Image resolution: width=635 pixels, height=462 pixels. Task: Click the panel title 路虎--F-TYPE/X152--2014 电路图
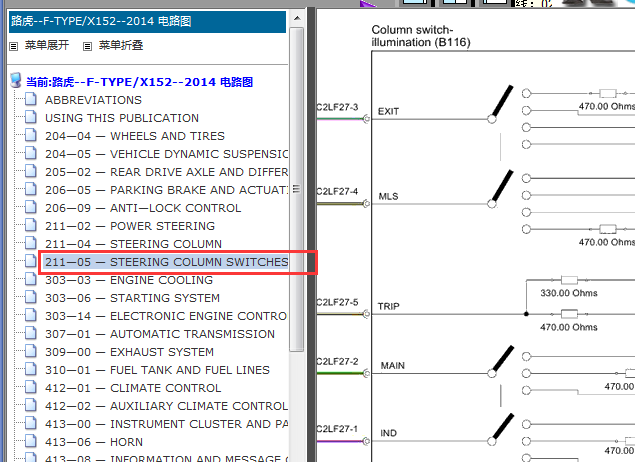click(x=101, y=21)
